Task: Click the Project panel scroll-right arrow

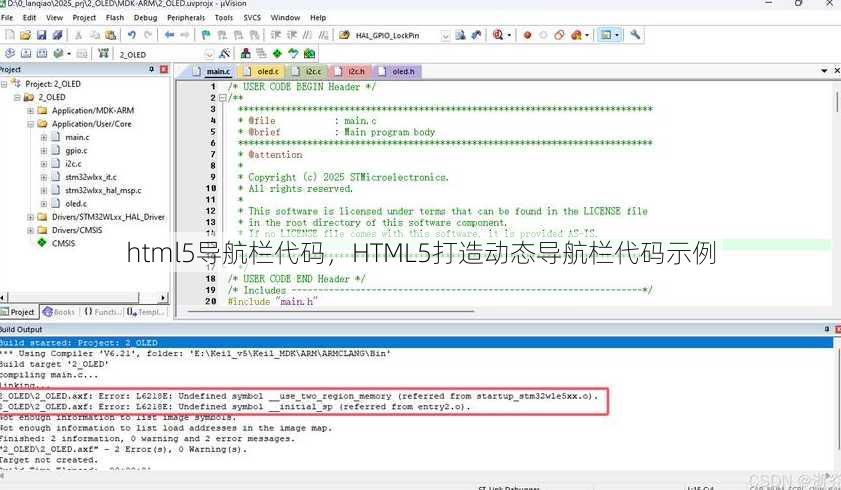Action: 163,297
